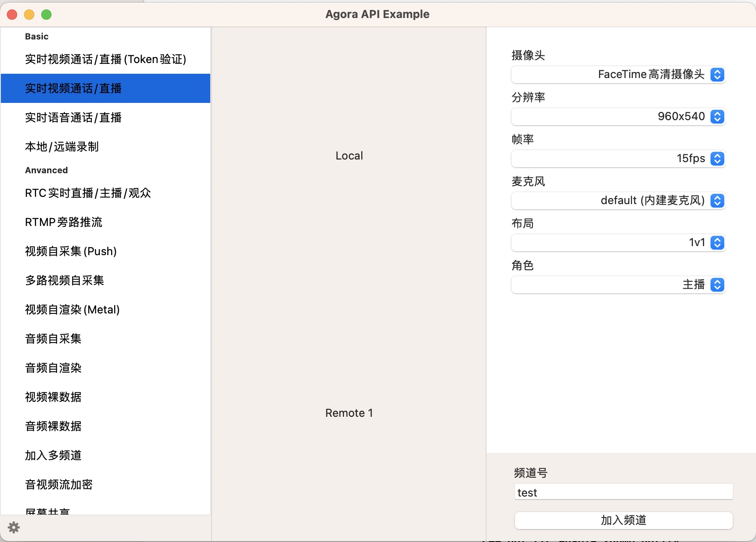Open the 摄像头 camera dropdown
Viewport: 756px width, 542px height.
(618, 75)
